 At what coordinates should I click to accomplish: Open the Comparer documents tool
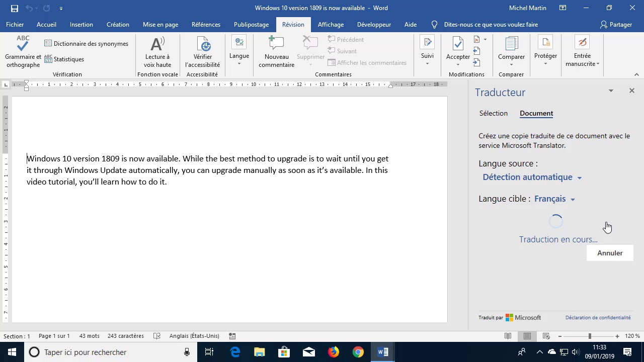(511, 52)
